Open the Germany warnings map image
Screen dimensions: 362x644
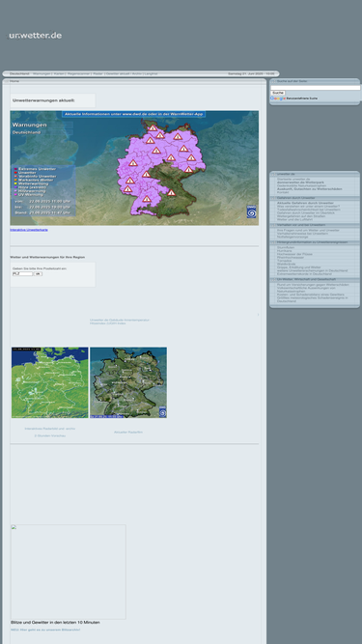(x=134, y=168)
